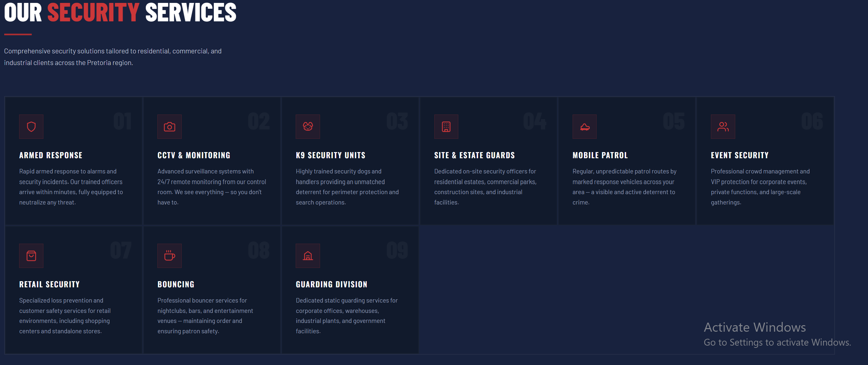Click the coffee cup icon for Bouncing
868x365 pixels.
pos(169,256)
